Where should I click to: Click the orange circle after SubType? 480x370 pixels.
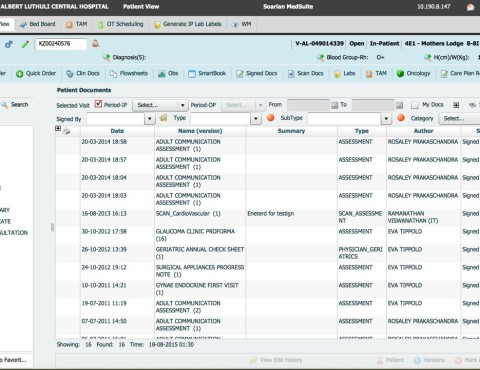click(x=401, y=118)
